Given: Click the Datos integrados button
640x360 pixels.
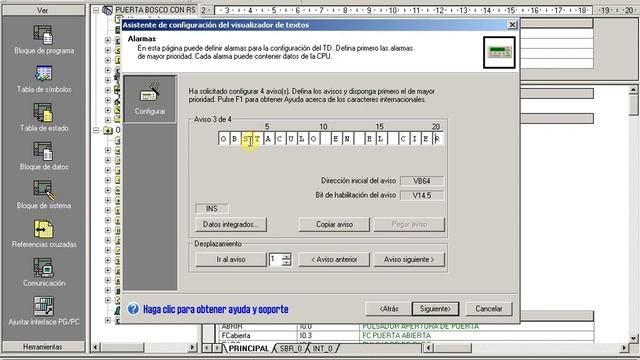Looking at the screenshot, I should click(x=231, y=224).
